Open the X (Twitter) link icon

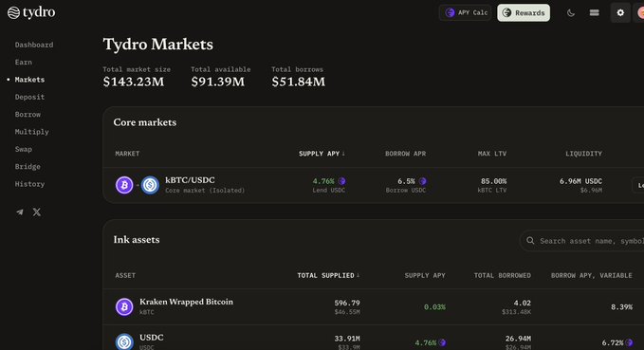[37, 212]
